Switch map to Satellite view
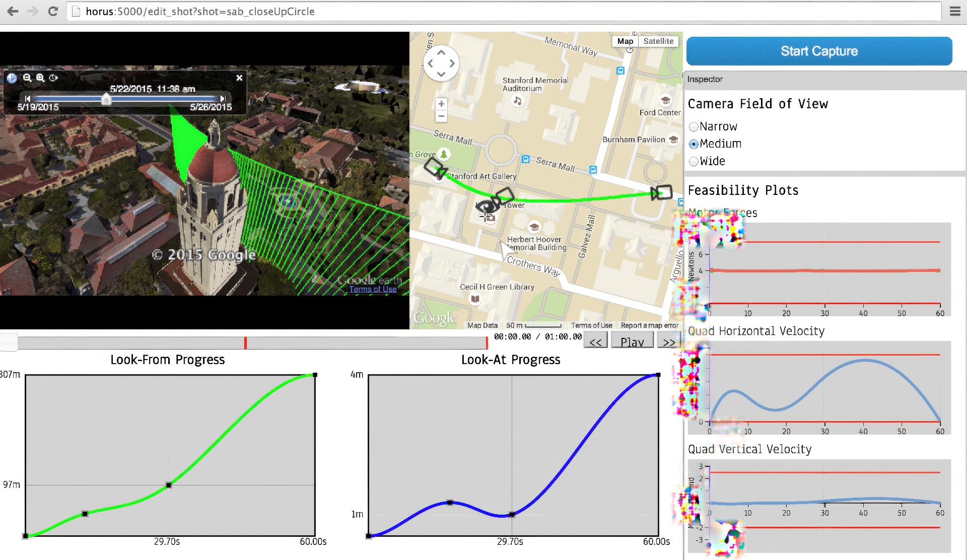The height and width of the screenshot is (560, 967). coord(658,41)
